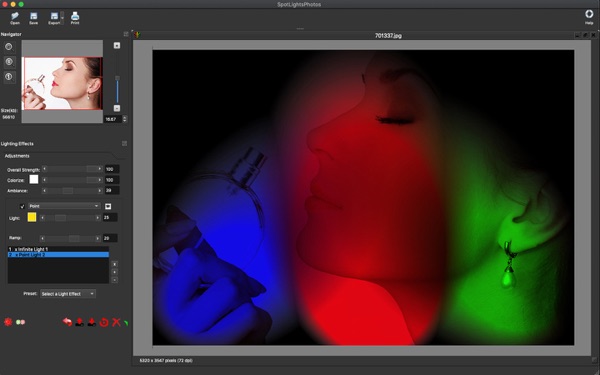Click the X button beside the lights list
Viewport: 600px width, 375px height.
tap(114, 264)
